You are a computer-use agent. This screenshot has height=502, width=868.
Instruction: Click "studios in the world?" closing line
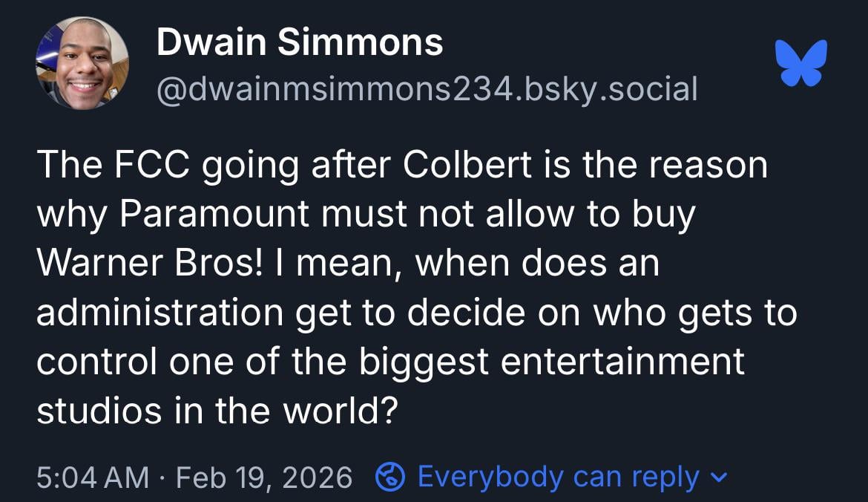pyautogui.click(x=214, y=410)
